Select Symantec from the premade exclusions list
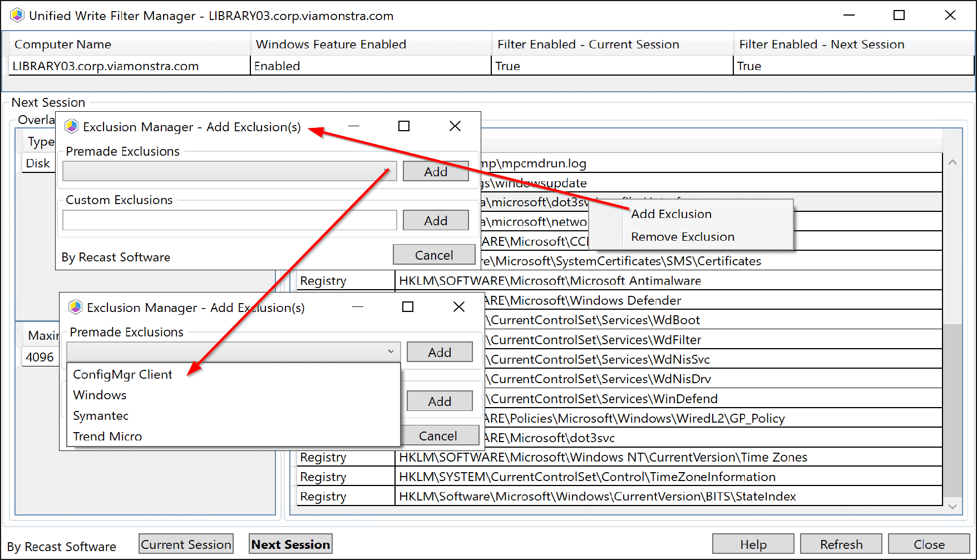Image resolution: width=977 pixels, height=560 pixels. (x=101, y=415)
